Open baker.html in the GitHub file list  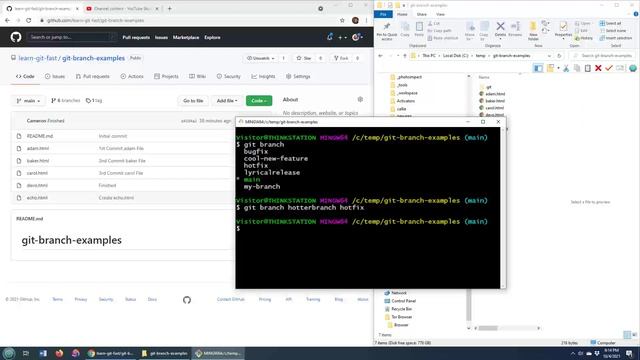point(38,161)
